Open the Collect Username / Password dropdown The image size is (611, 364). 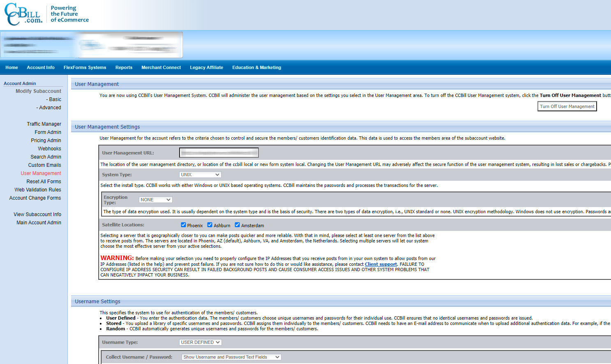pyautogui.click(x=231, y=357)
